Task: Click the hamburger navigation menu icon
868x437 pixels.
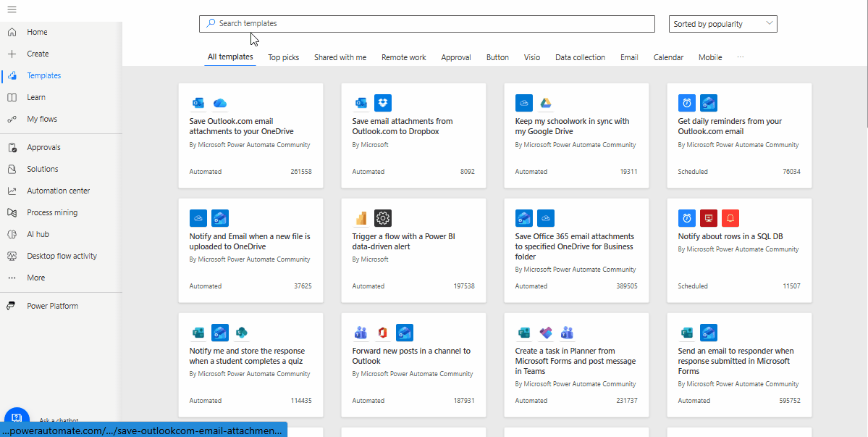Action: [12, 9]
